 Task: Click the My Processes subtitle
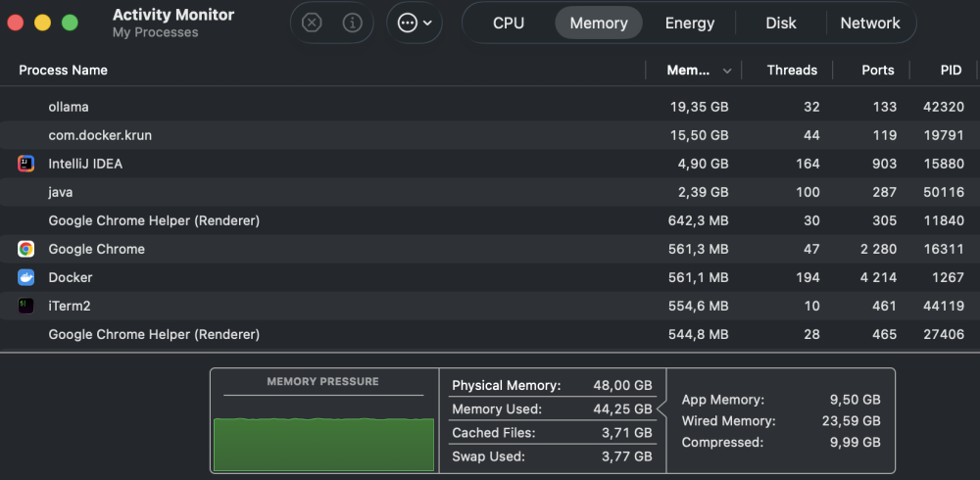(x=155, y=32)
